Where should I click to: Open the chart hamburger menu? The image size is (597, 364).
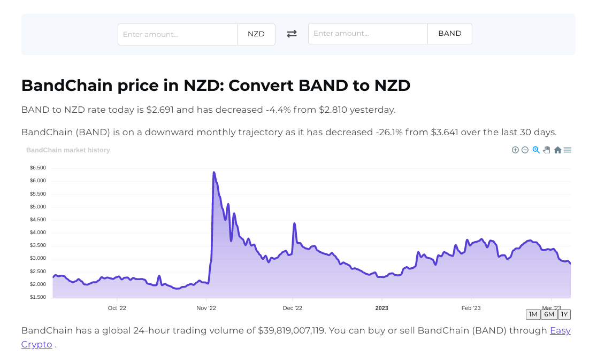click(x=568, y=150)
